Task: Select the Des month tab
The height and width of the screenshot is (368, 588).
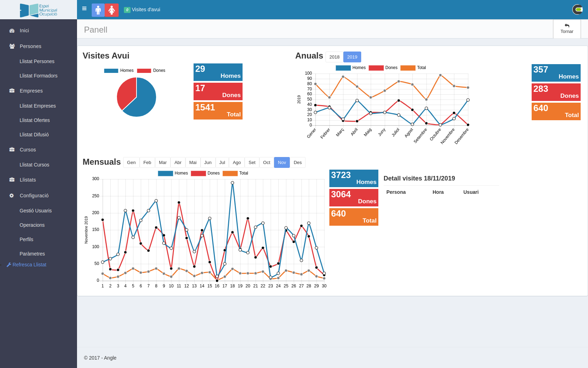Action: (298, 163)
